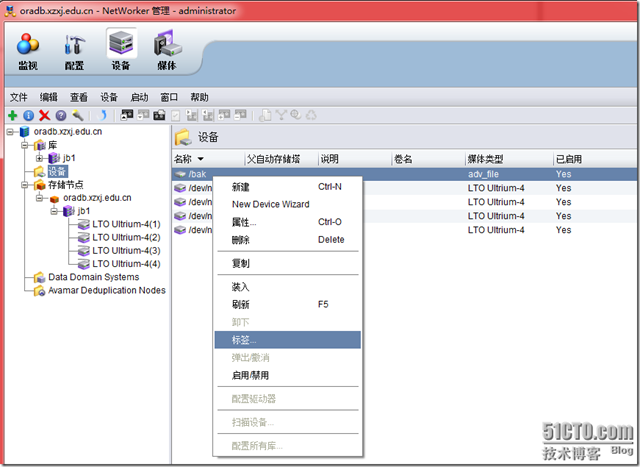Click the 卷名 column header

tap(428, 159)
